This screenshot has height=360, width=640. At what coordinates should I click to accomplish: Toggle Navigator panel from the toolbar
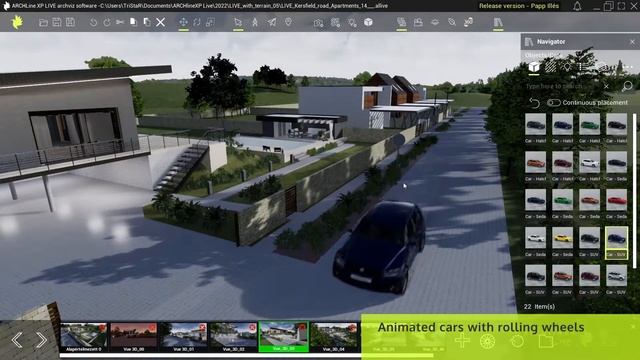[x=498, y=22]
